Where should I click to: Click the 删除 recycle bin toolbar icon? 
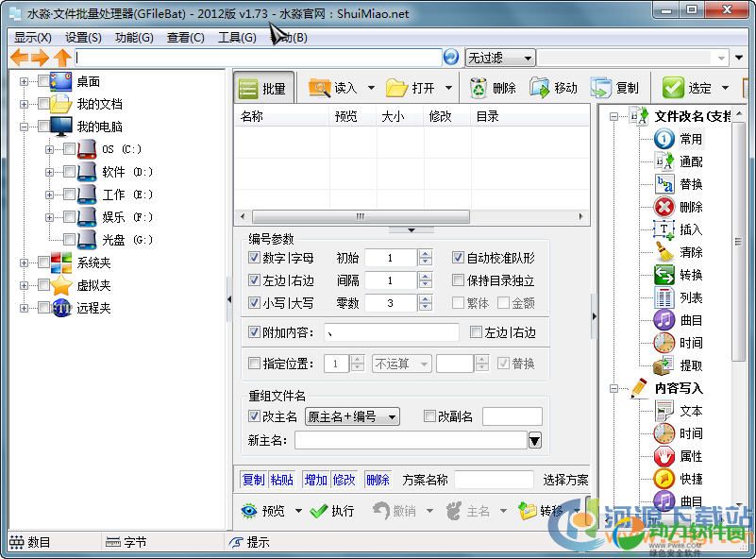(479, 88)
